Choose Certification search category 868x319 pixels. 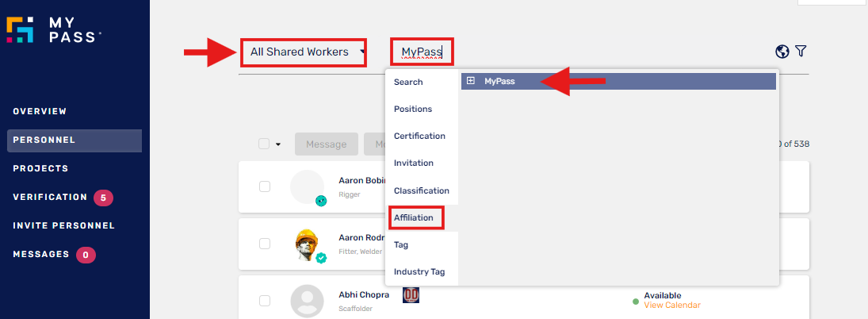tap(419, 136)
